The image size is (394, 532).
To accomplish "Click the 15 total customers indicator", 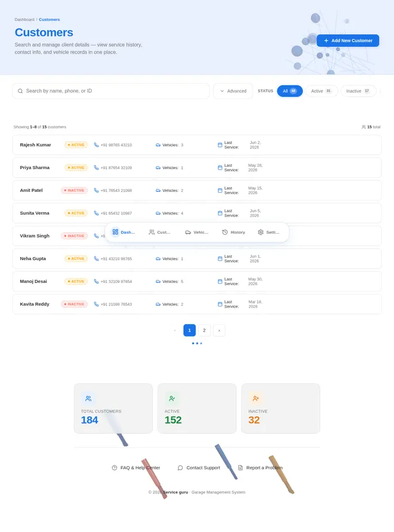I will [x=371, y=127].
